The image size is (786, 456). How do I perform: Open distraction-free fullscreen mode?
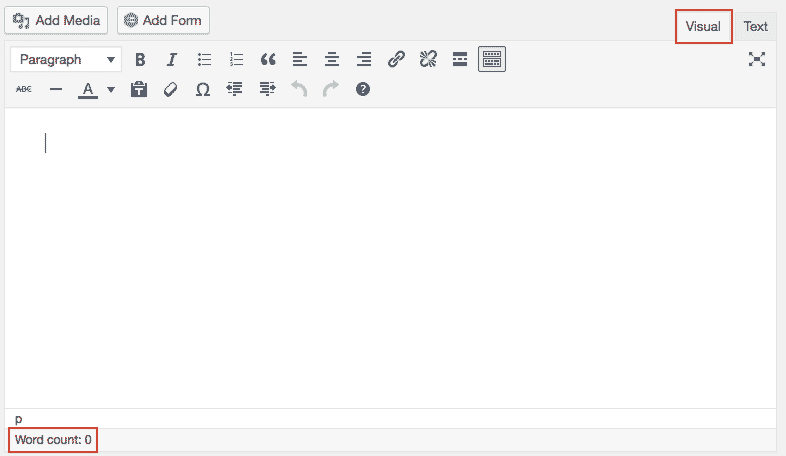click(757, 59)
